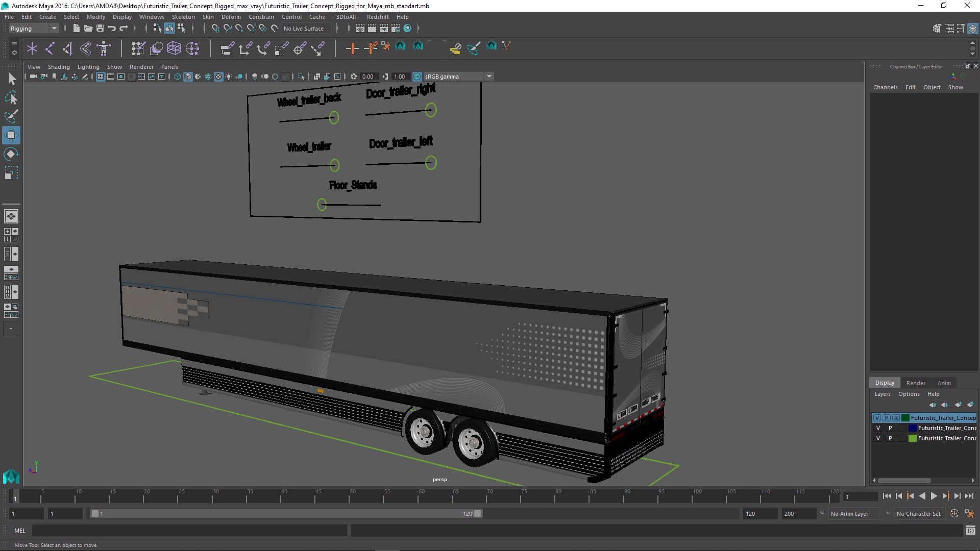Click the green color swatch of third layer
This screenshot has width=980, height=551.
click(x=912, y=438)
